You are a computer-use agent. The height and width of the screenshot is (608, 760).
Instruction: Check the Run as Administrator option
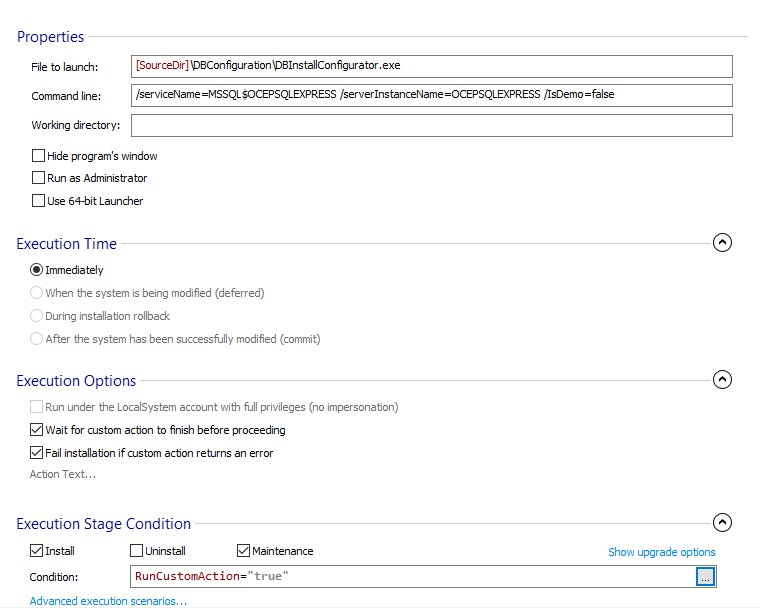coord(39,178)
